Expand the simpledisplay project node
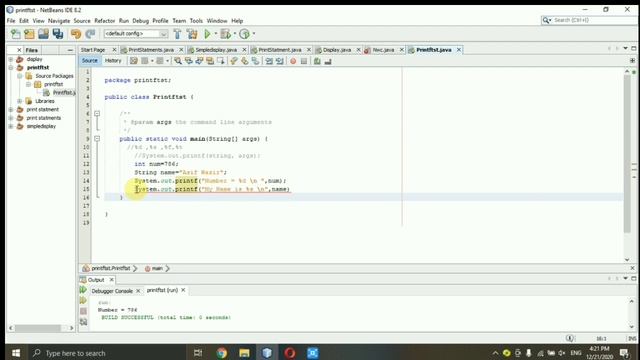640x360 pixels. pos(11,126)
